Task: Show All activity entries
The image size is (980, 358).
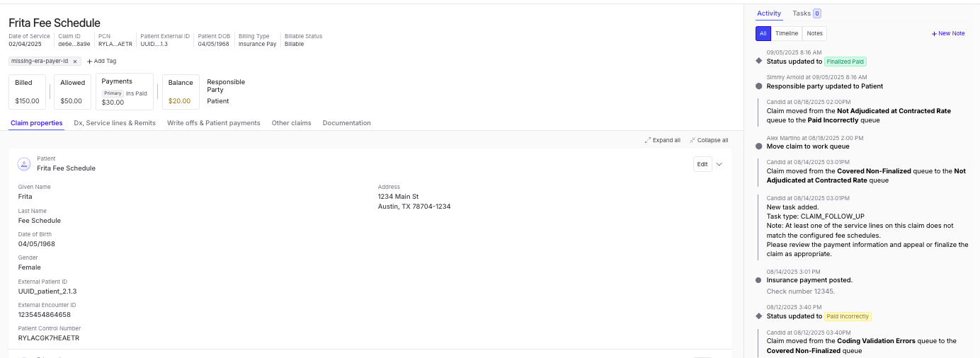Action: pos(763,33)
